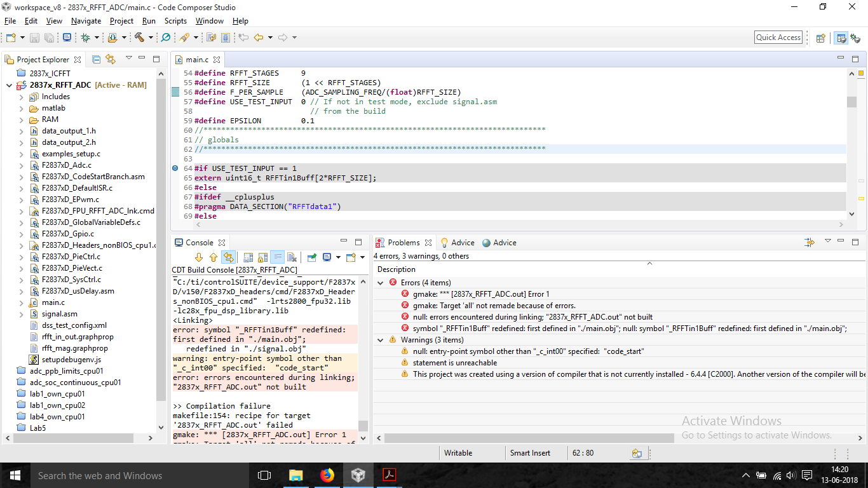Collapse the 2837x_RFFT_ADC project tree
Viewport: 868px width, 488px height.
tap(9, 85)
